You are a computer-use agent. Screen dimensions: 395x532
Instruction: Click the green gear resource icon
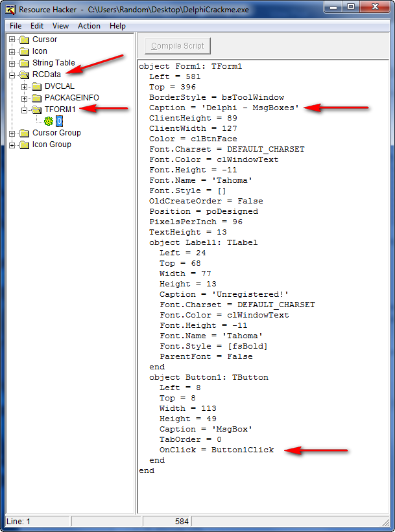click(x=49, y=121)
